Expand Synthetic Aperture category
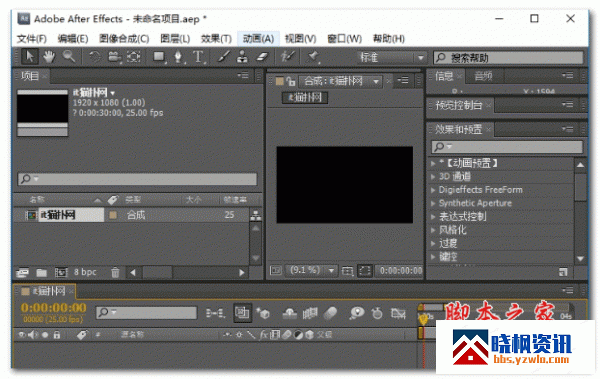The image size is (600, 379). point(433,203)
